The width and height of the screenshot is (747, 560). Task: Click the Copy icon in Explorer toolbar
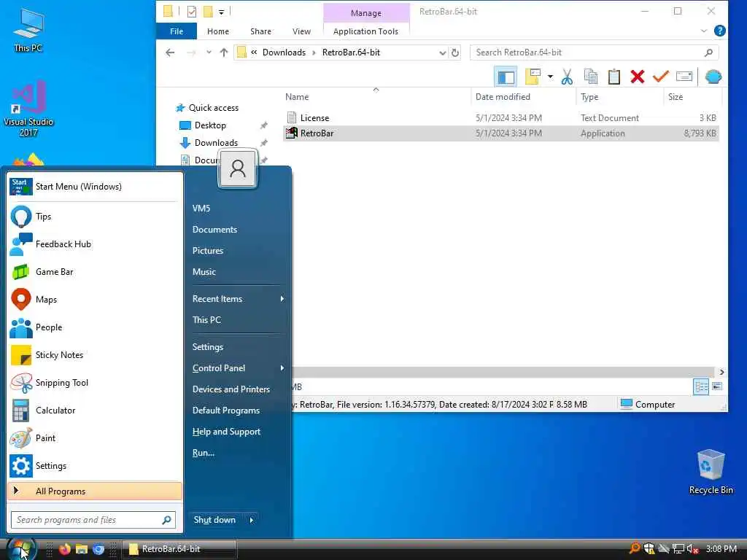click(x=591, y=77)
